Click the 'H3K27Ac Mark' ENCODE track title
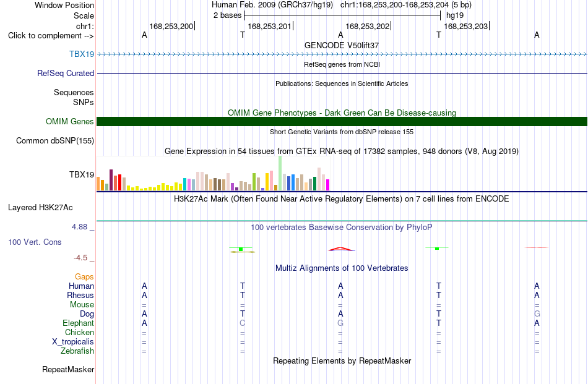 (342, 199)
